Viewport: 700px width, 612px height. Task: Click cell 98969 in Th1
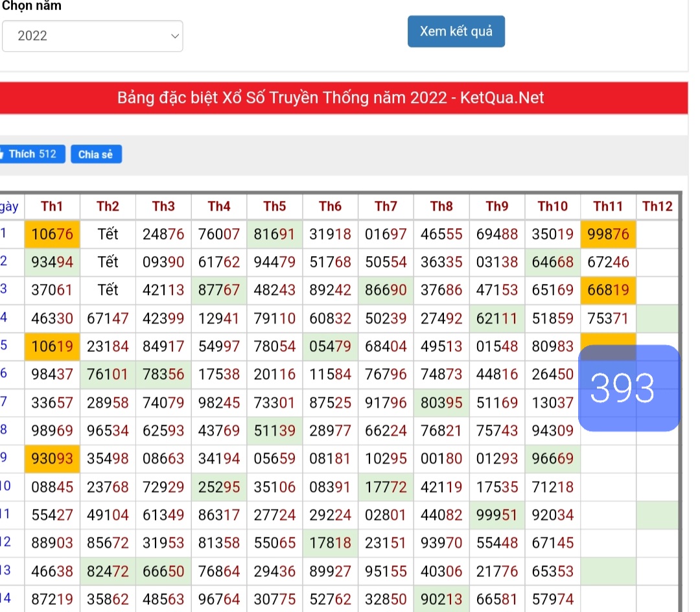(x=52, y=430)
